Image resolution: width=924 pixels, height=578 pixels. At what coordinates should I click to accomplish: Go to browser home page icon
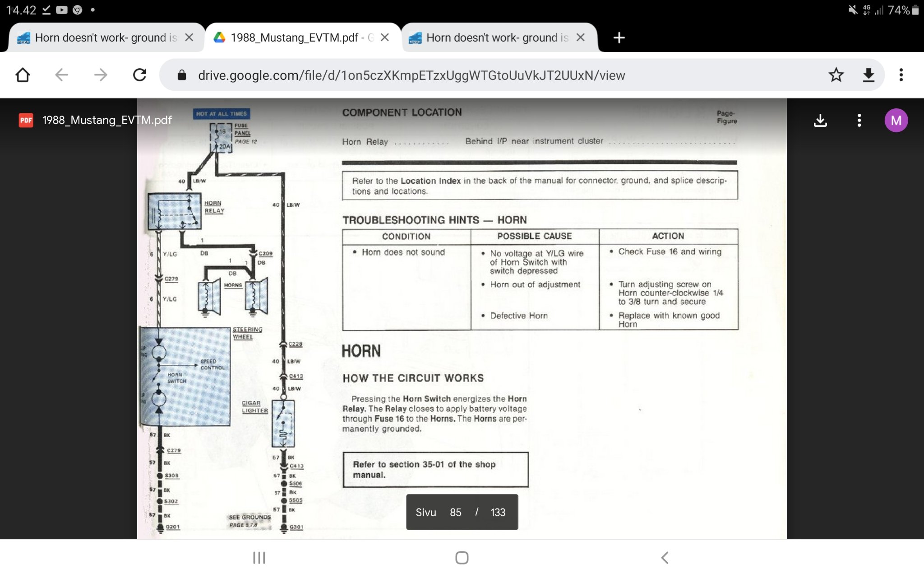click(23, 75)
